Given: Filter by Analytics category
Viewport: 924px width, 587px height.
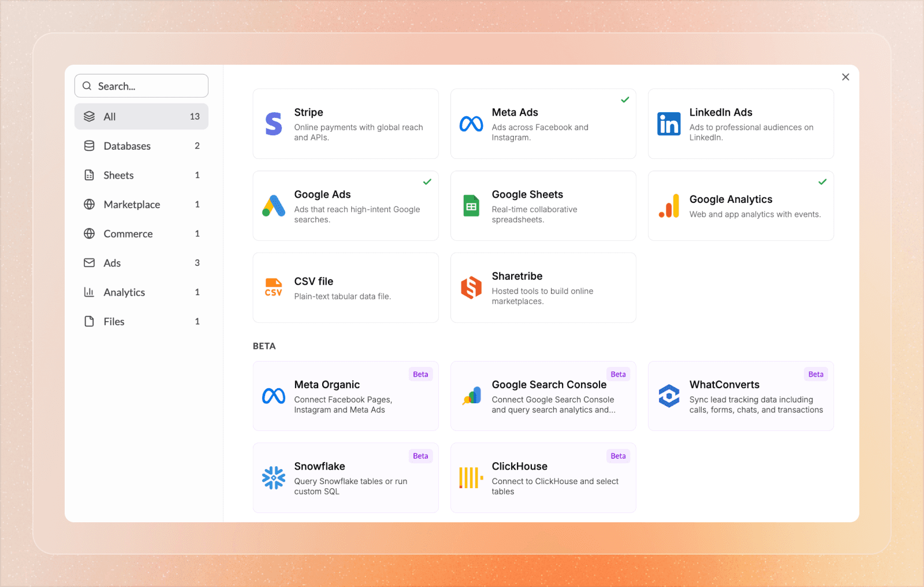Looking at the screenshot, I should tap(141, 292).
